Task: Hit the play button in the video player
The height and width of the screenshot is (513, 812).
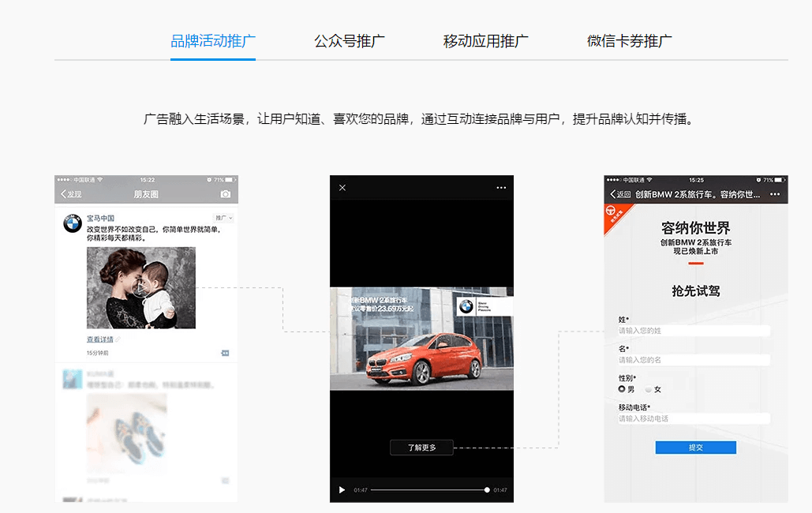Action: (x=342, y=489)
